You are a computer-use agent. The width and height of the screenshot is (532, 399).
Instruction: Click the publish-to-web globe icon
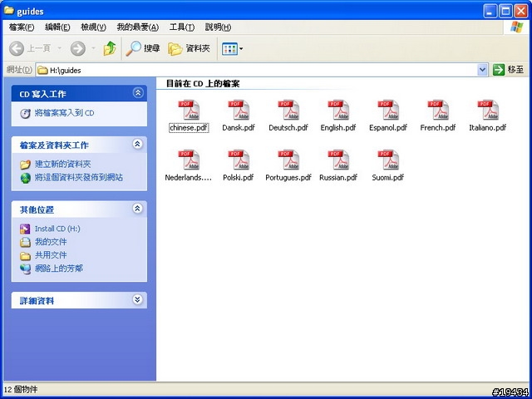[x=26, y=178]
